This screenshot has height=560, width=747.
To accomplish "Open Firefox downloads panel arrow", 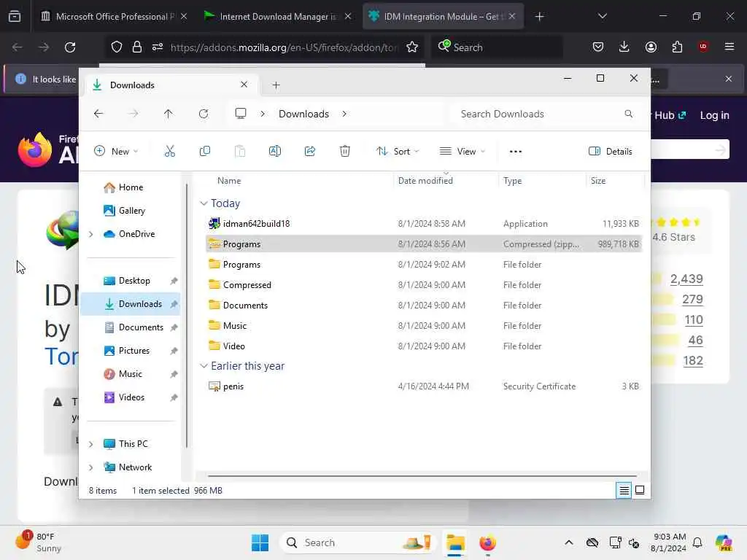I will click(x=624, y=47).
